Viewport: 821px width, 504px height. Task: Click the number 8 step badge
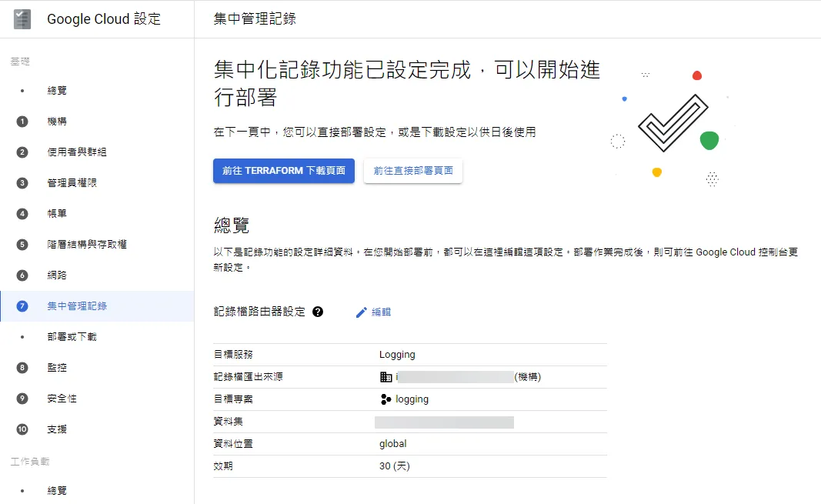pyautogui.click(x=22, y=367)
